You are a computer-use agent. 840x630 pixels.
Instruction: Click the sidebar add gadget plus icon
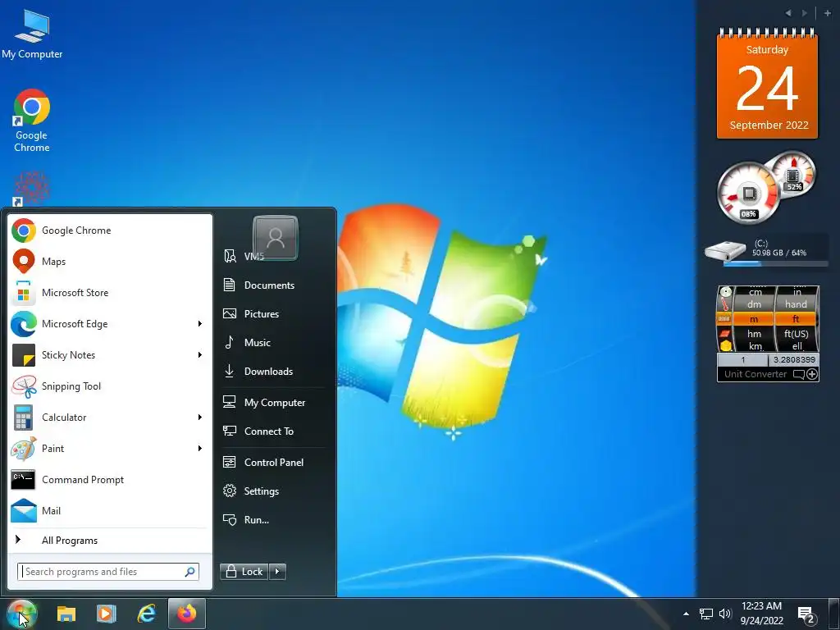pyautogui.click(x=827, y=13)
